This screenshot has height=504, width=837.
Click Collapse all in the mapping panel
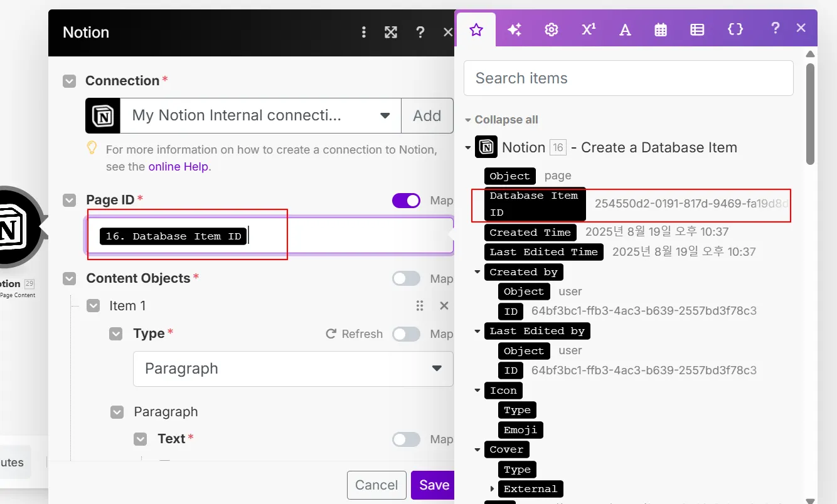506,120
